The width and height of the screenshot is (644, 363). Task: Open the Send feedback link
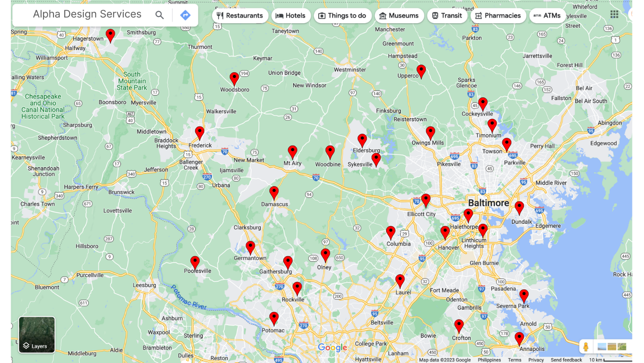click(566, 360)
